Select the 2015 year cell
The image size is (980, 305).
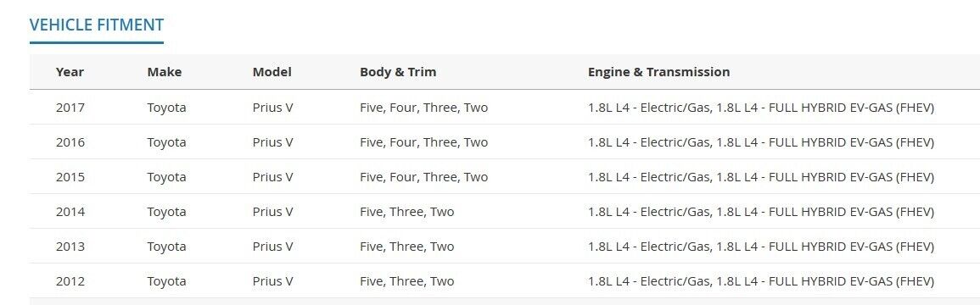[x=70, y=177]
